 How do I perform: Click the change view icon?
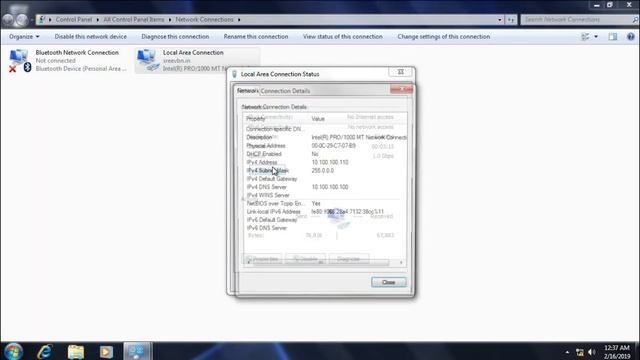(x=585, y=37)
